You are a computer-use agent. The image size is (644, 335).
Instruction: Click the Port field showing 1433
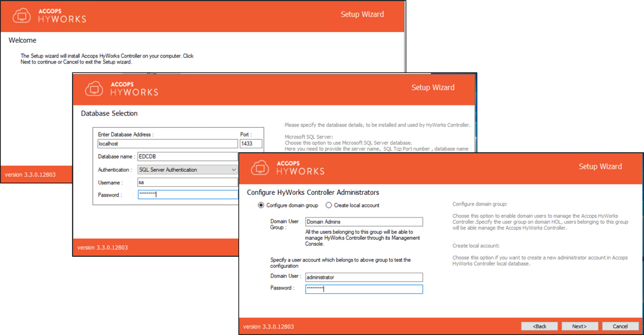[x=251, y=144]
